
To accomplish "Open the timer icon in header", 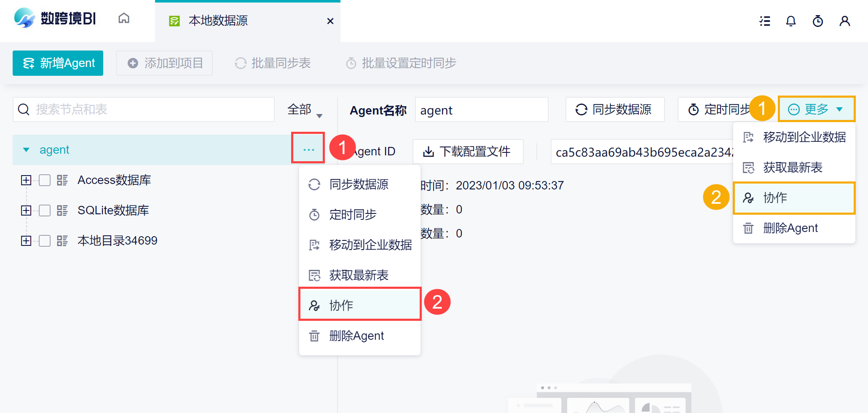I will click(x=818, y=21).
